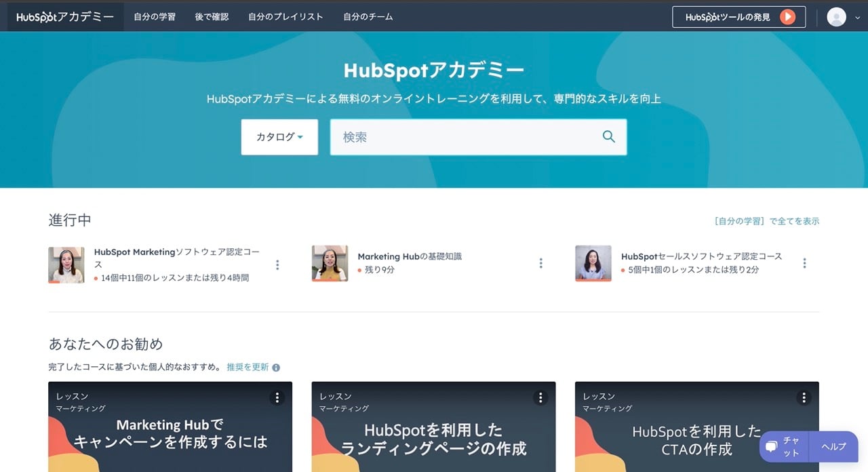
Task: Open the HubSpotを利用したランディングページの作成 lesson card
Action: coord(433,427)
